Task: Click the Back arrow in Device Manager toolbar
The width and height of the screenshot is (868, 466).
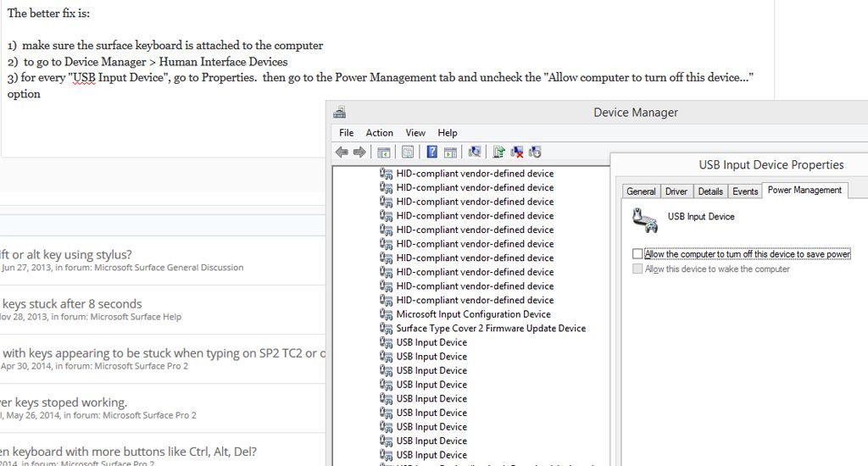Action: pos(342,152)
